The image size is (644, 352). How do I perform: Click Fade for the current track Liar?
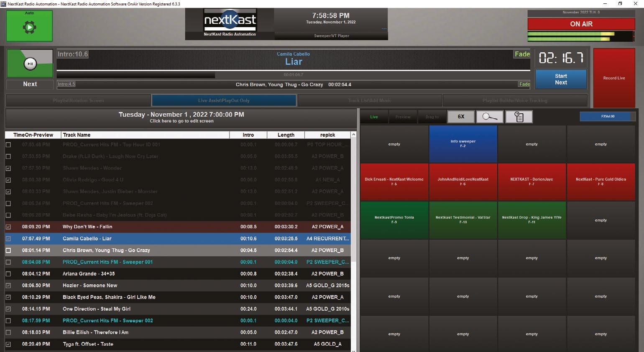coord(522,54)
